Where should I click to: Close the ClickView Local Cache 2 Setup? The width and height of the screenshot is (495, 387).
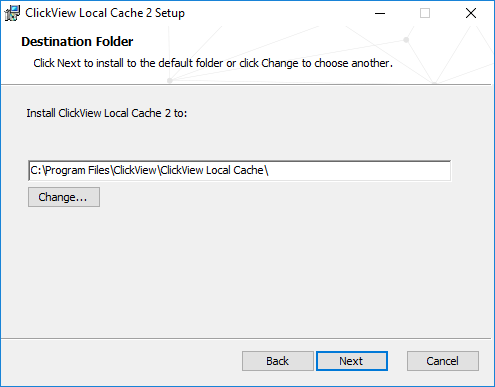[471, 13]
